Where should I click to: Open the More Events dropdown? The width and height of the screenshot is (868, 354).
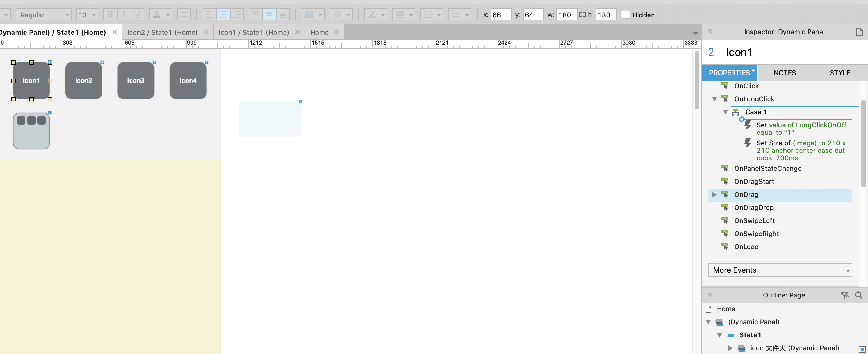(780, 270)
